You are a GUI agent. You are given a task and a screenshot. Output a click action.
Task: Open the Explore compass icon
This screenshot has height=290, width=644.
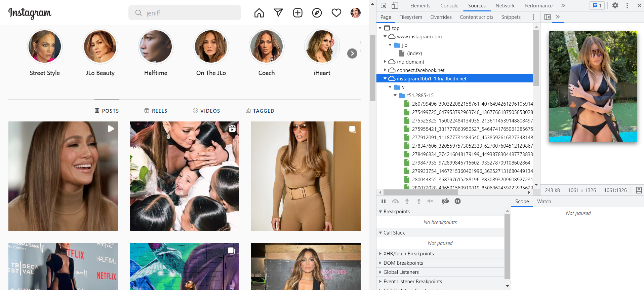[x=317, y=13]
